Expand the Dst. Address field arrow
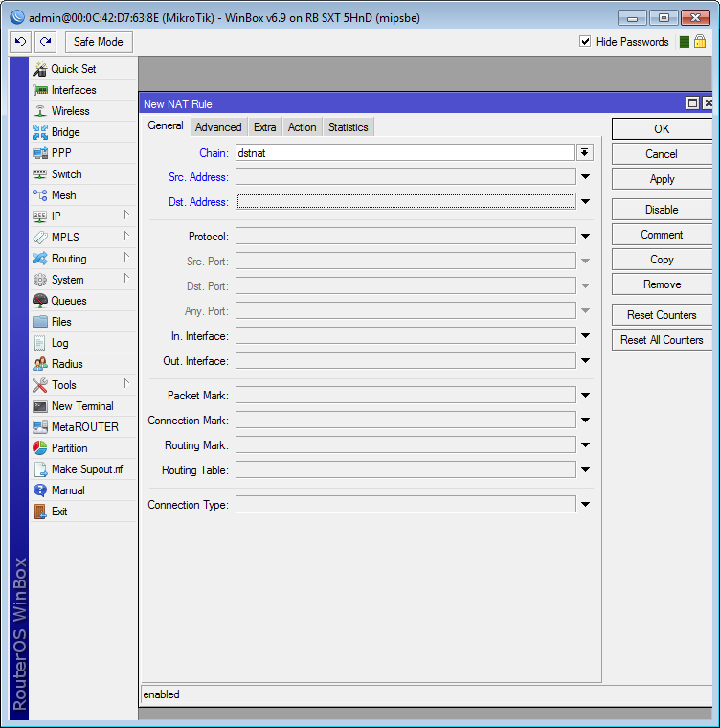This screenshot has width=720, height=728. click(x=586, y=201)
